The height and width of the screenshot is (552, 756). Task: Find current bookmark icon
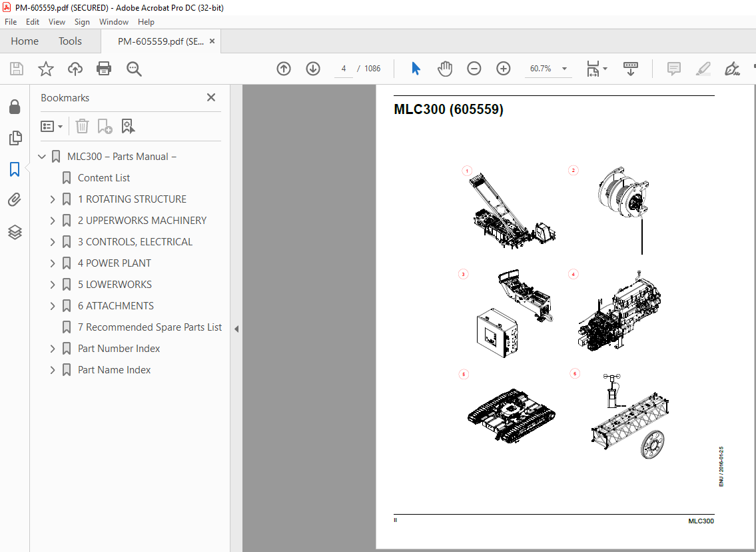point(128,127)
